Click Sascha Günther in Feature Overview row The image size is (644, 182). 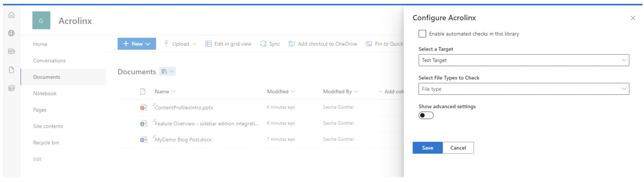point(338,123)
